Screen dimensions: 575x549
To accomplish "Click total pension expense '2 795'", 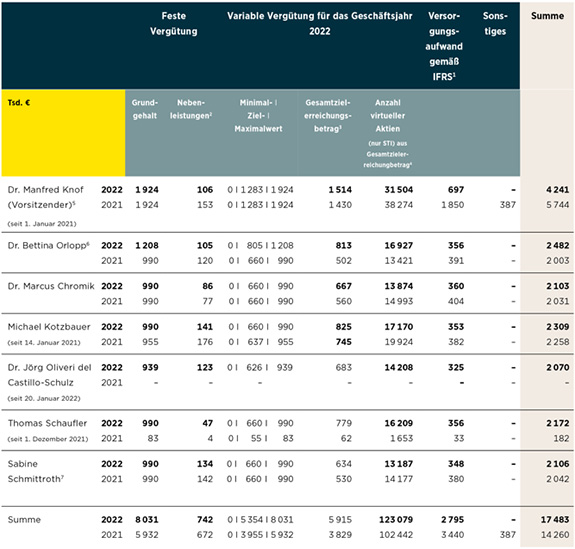I will (x=453, y=520).
